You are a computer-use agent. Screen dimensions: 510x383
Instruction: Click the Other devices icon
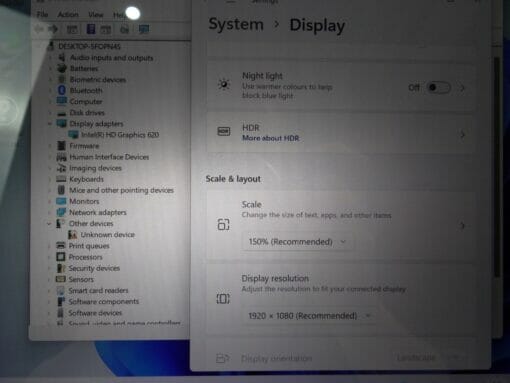point(61,223)
